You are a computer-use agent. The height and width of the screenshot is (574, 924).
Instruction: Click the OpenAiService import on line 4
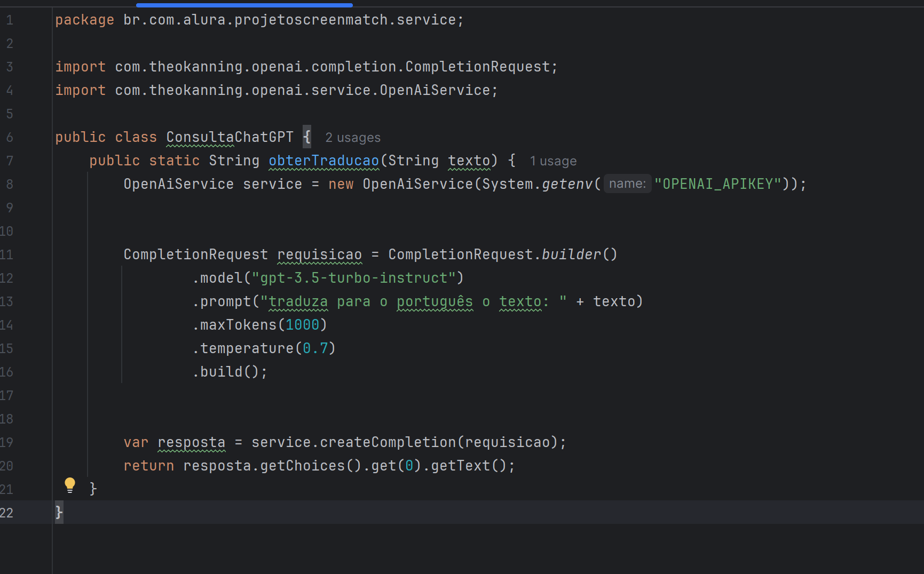pos(277,90)
